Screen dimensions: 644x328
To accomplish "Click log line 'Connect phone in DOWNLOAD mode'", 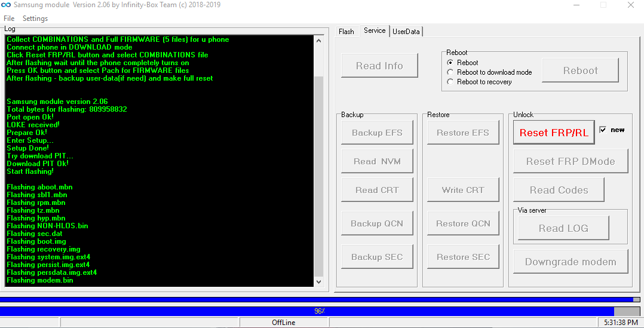I will (x=69, y=47).
